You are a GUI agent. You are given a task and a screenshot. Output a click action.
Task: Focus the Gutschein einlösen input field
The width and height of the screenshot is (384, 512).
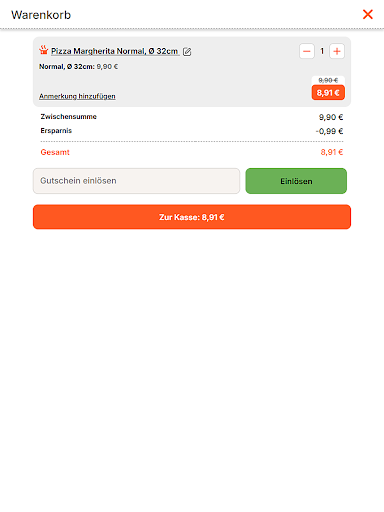click(x=136, y=181)
